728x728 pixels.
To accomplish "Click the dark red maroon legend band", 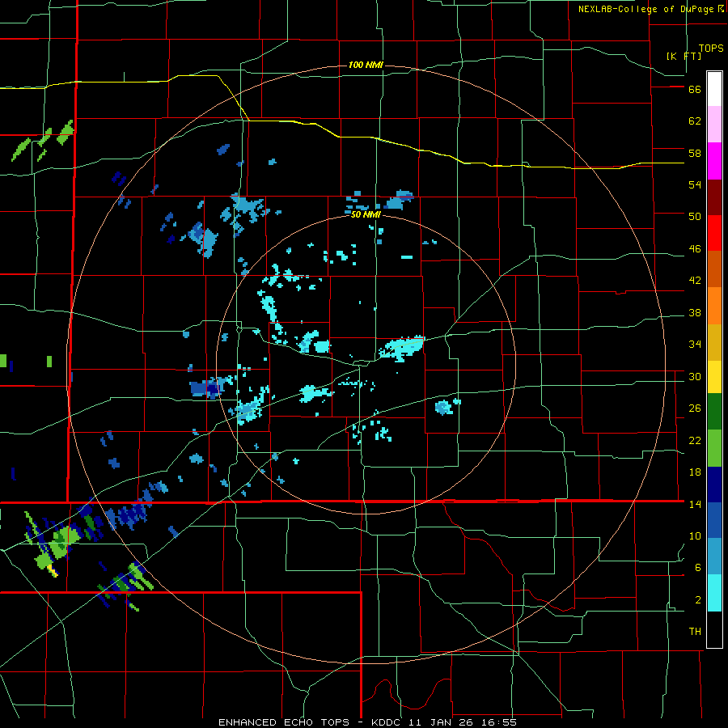I will [714, 197].
